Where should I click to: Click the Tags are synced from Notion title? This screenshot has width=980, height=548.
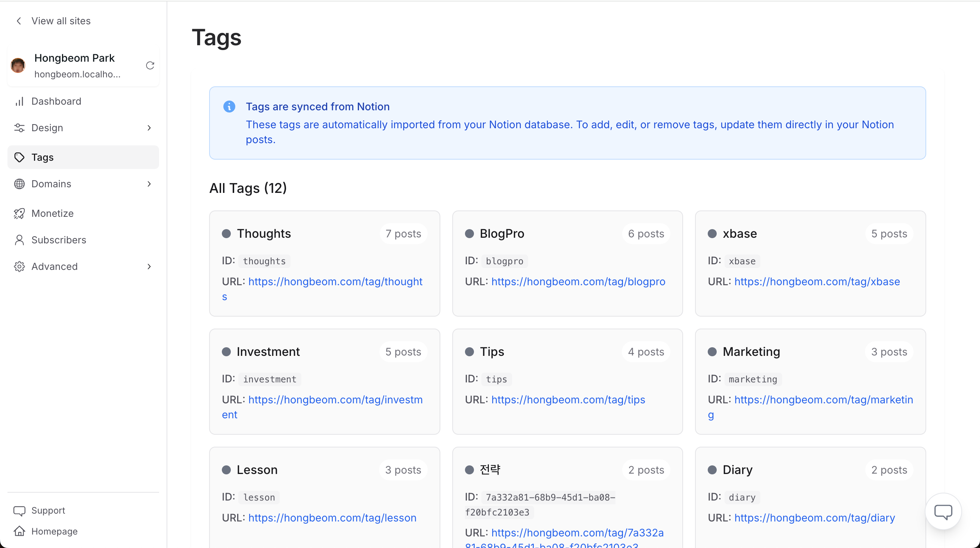click(318, 107)
